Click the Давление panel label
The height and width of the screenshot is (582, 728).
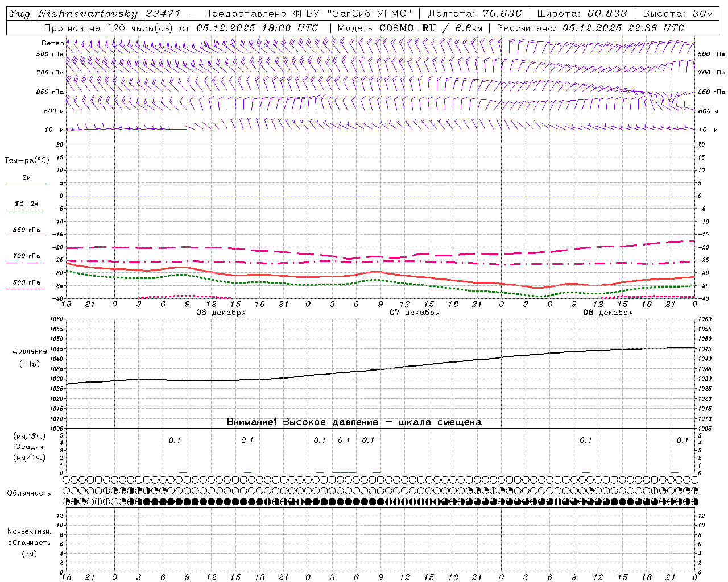pyautogui.click(x=30, y=351)
